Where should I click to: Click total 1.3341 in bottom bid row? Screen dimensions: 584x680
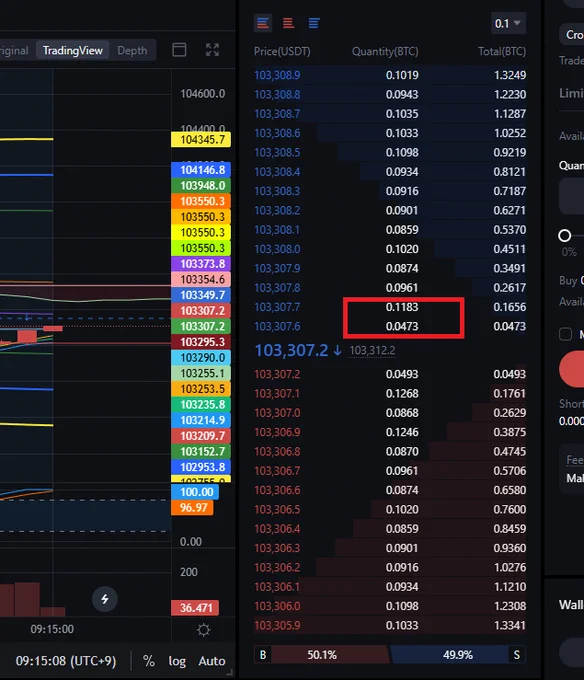(510, 626)
